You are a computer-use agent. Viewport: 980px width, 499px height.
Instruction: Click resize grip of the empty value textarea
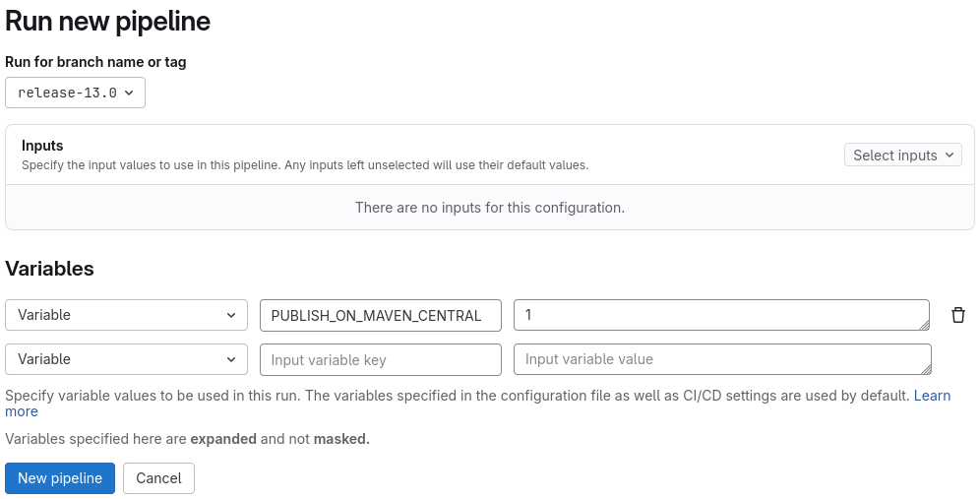tap(926, 369)
